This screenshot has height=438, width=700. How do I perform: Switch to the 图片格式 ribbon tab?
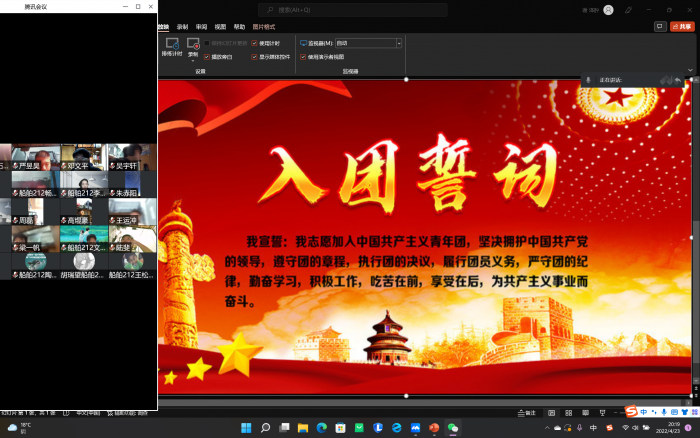[264, 27]
